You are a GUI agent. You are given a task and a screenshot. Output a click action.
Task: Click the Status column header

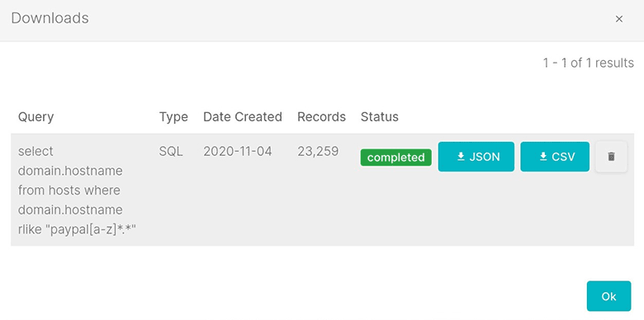click(x=380, y=117)
